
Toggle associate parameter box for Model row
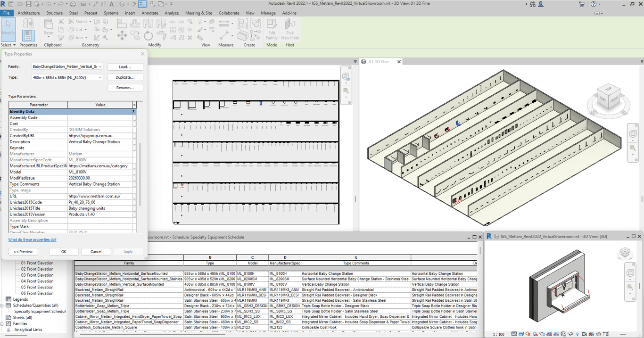point(134,172)
